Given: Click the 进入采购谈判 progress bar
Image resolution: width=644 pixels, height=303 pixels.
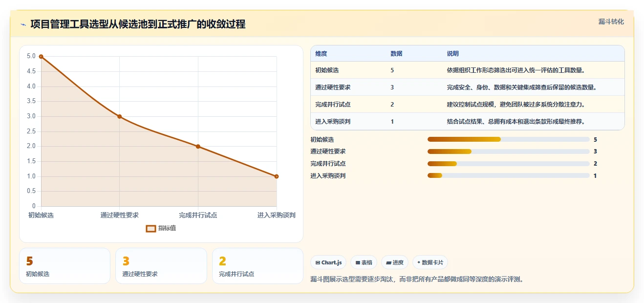Looking at the screenshot, I should (x=508, y=176).
